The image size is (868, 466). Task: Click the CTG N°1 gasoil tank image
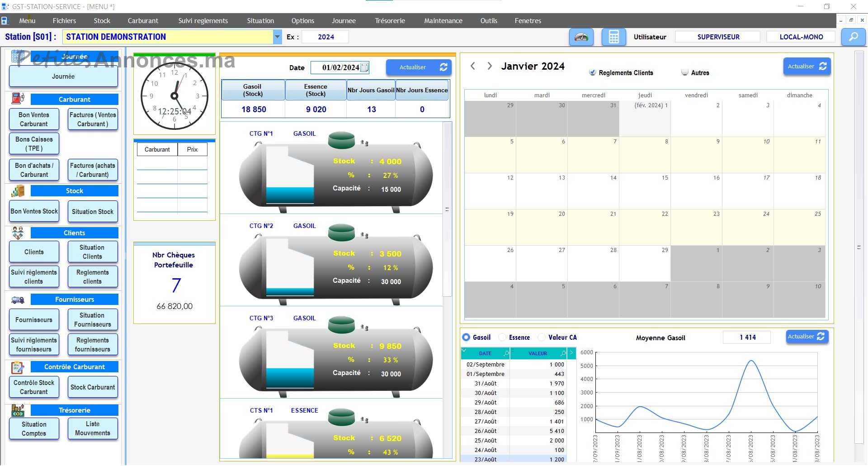pyautogui.click(x=335, y=173)
